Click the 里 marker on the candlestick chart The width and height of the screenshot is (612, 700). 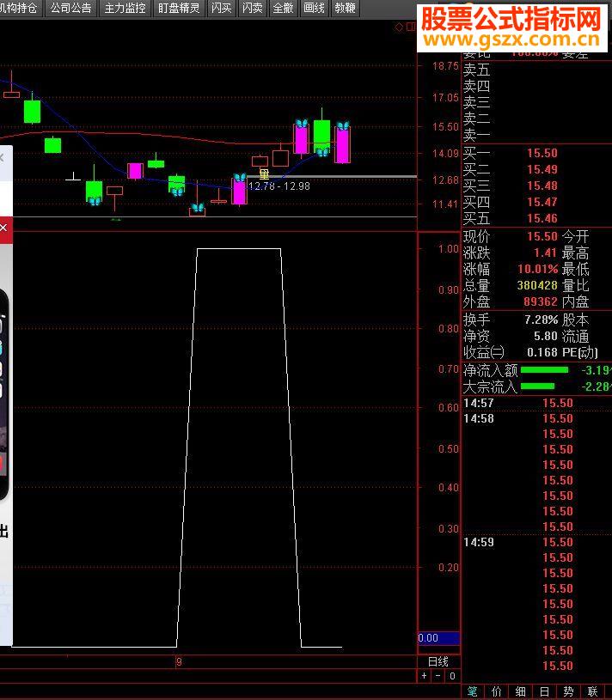[x=265, y=174]
